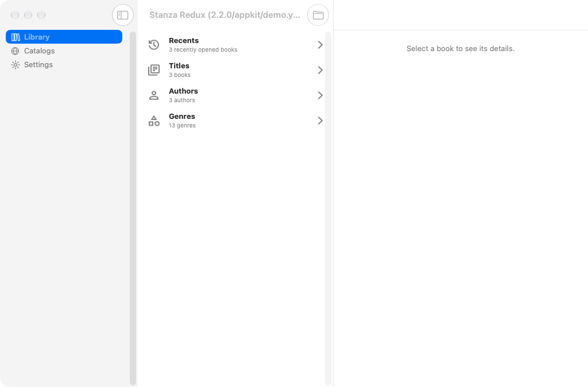Minimize the window with the middle dot

click(x=28, y=15)
